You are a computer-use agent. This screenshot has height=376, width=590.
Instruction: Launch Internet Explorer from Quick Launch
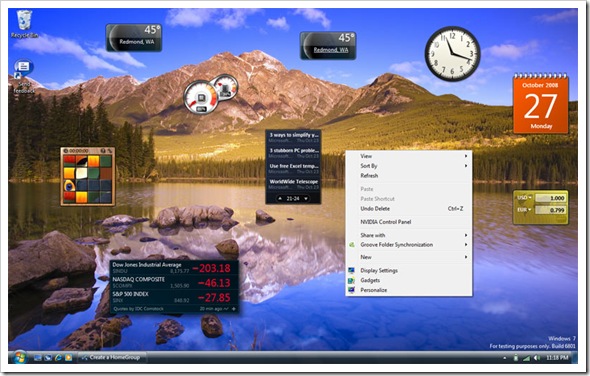(58, 357)
